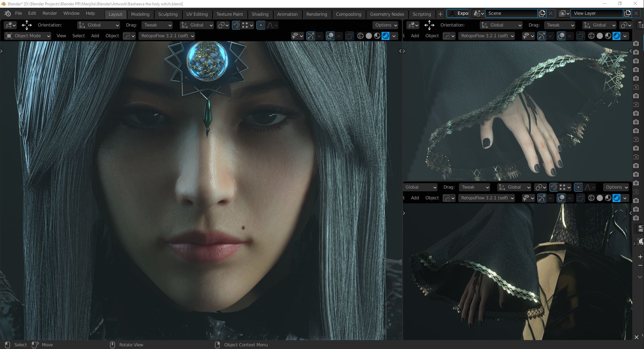Toggle X-ray in top-right viewport
Screen dimensions: 644x349
coord(581,36)
